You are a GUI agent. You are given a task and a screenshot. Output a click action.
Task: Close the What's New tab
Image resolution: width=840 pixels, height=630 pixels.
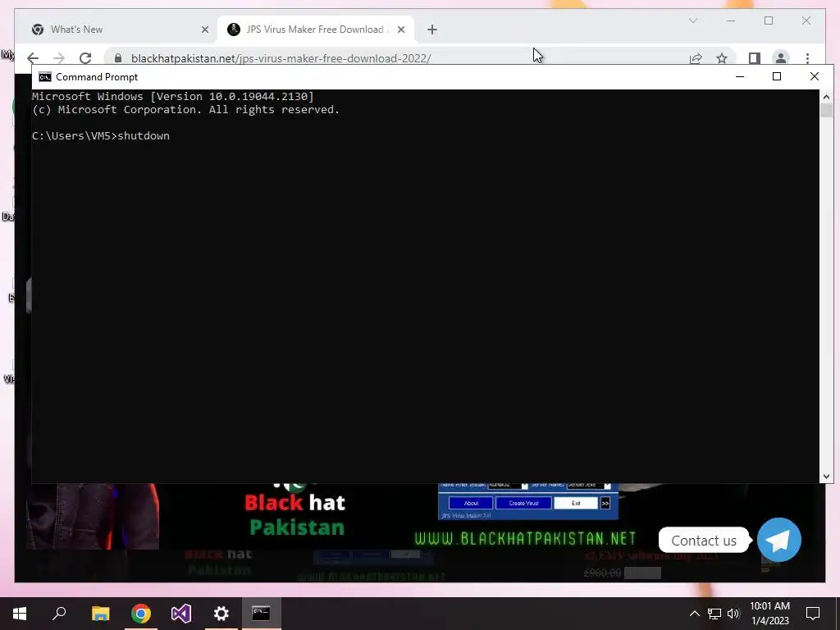[204, 30]
